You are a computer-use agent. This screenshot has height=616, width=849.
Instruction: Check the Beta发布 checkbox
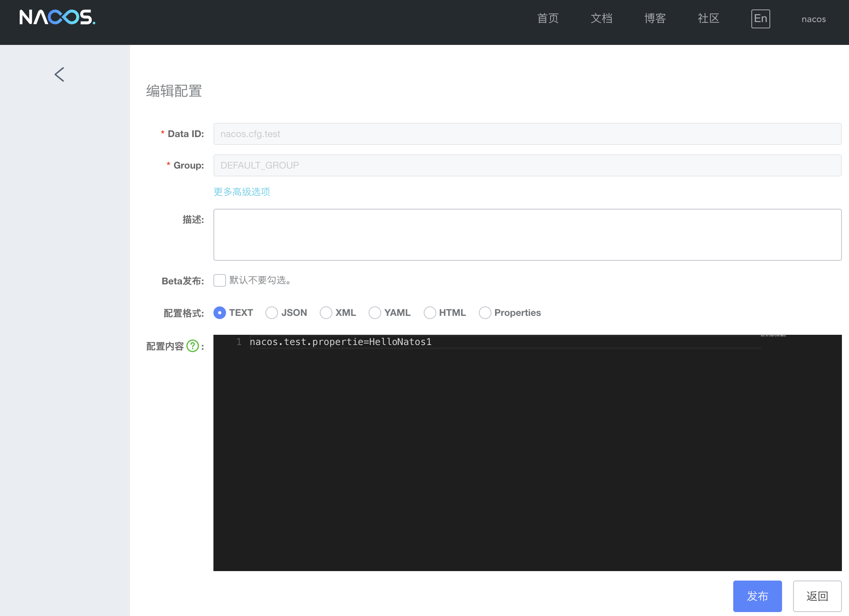[x=220, y=280]
